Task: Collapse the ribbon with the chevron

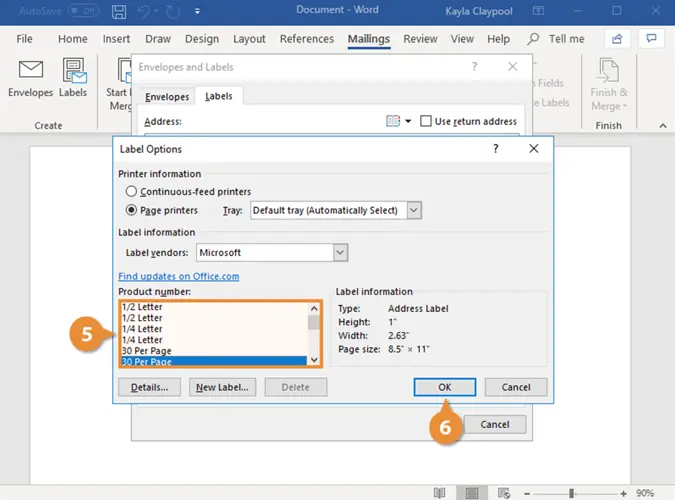Action: (663, 126)
